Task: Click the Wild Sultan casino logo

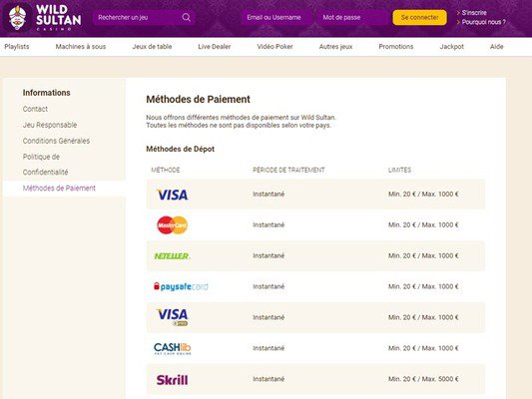Action: (x=42, y=17)
